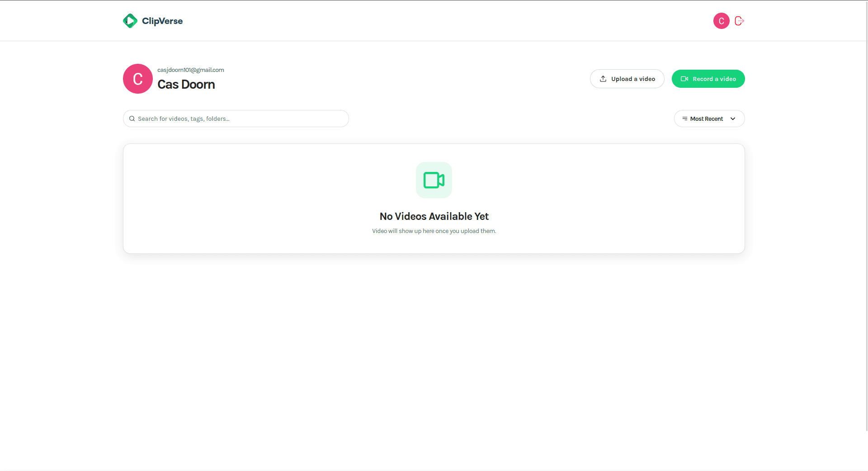Viewport: 868px width, 471px height.
Task: Click the Cas Doorn profile name
Action: [186, 85]
